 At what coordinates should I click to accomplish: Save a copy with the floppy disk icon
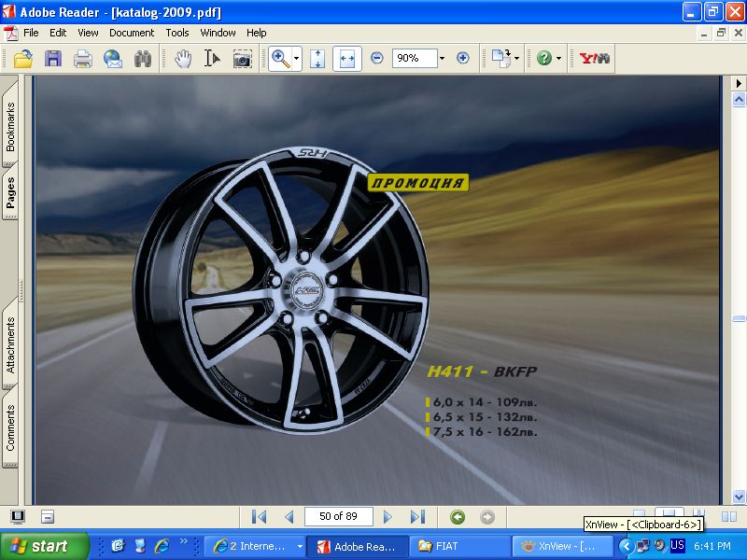52,58
